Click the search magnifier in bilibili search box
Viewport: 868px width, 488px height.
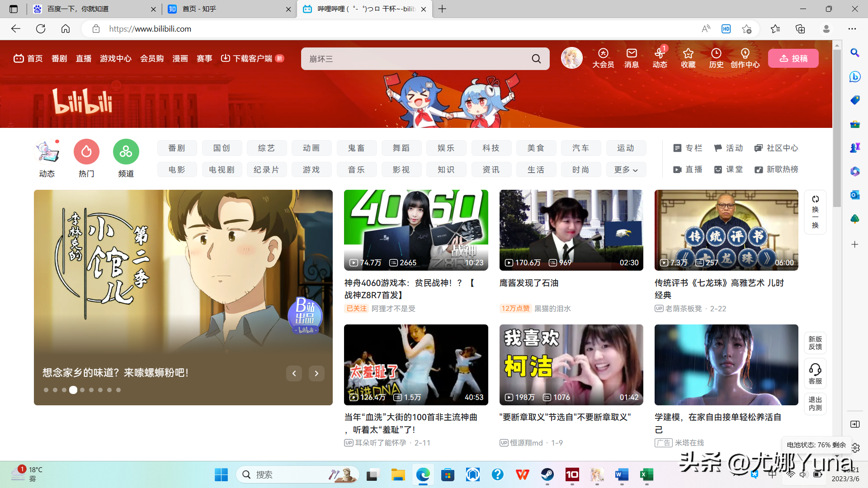coord(536,59)
